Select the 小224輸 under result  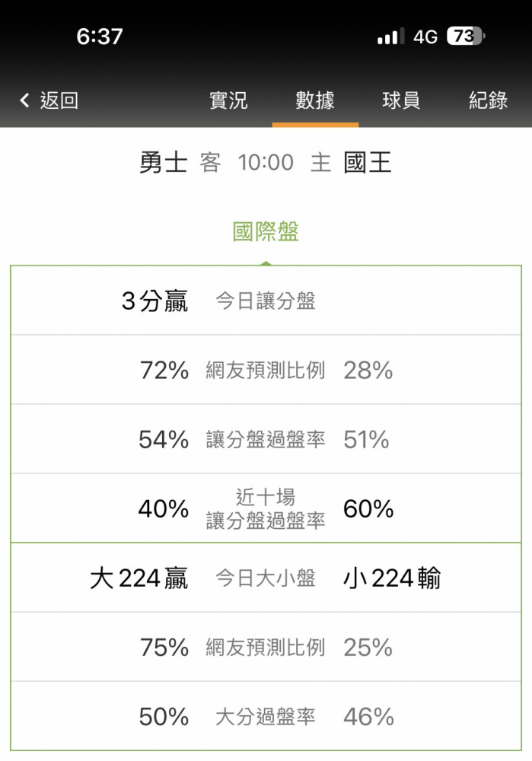click(x=392, y=578)
